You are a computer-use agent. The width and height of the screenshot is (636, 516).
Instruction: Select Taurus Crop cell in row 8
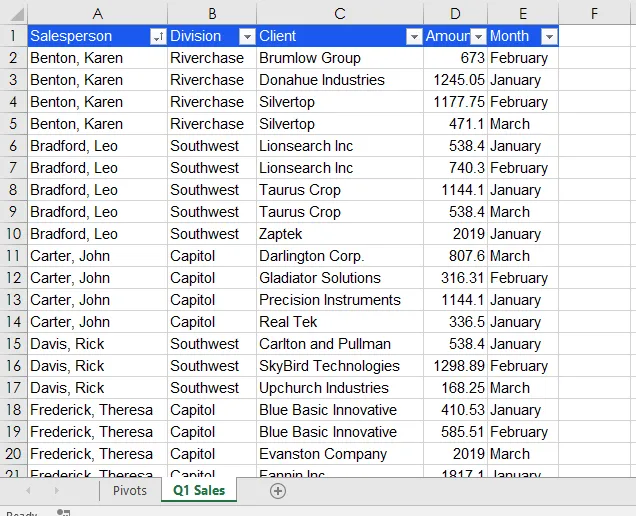340,190
